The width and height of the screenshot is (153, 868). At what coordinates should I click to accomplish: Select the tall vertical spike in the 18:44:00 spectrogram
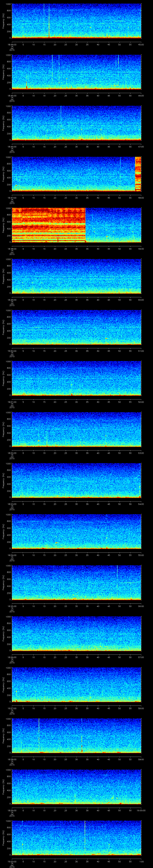49,21
